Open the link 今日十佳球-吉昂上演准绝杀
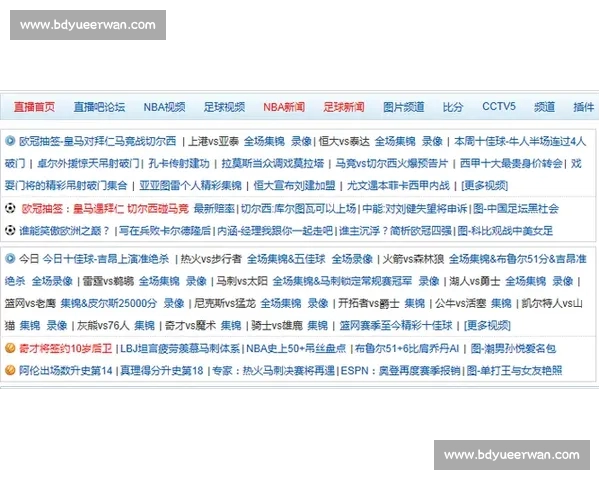The height and width of the screenshot is (480, 600). click(106, 259)
